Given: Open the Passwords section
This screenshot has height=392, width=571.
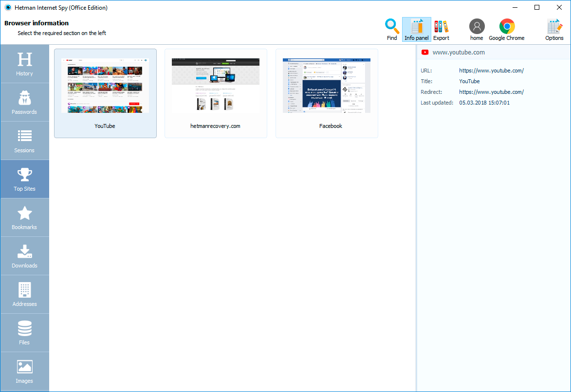Looking at the screenshot, I should [x=24, y=102].
